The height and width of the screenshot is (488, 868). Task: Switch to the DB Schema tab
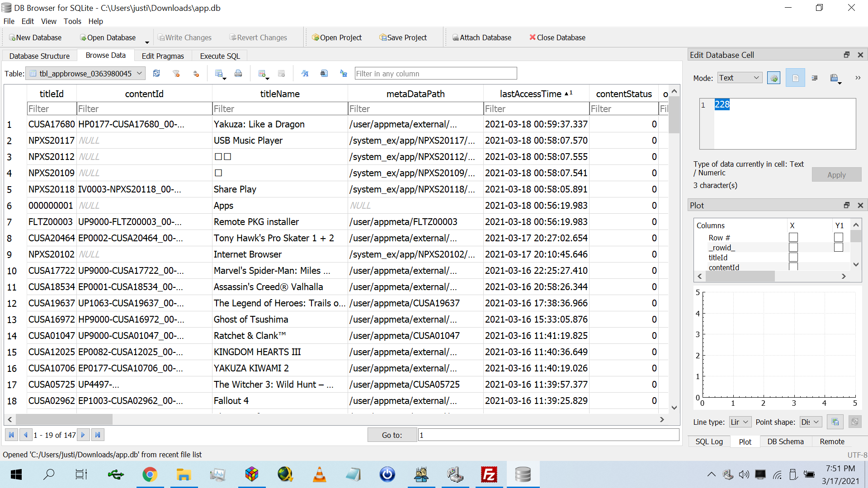(786, 441)
